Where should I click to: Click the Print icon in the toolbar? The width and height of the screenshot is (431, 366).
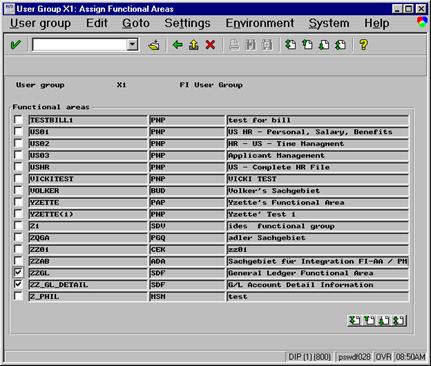click(x=234, y=45)
